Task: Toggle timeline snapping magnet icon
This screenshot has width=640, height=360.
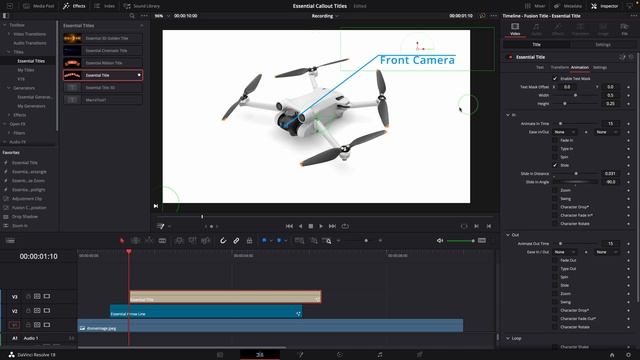Action: [x=223, y=241]
